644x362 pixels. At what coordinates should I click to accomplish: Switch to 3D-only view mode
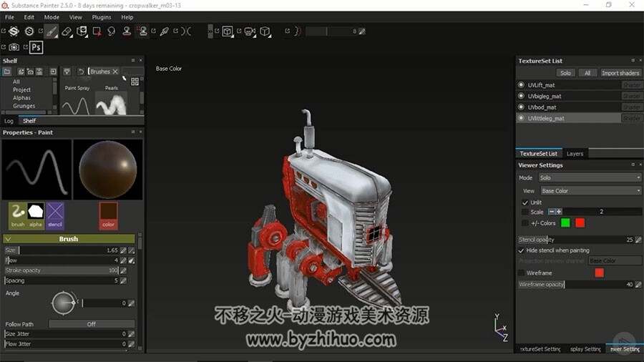(227, 31)
